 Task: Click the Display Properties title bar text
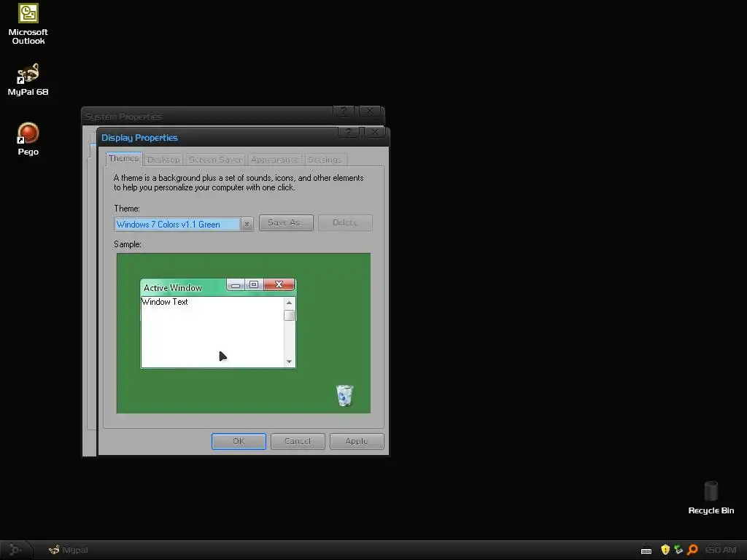(x=139, y=138)
